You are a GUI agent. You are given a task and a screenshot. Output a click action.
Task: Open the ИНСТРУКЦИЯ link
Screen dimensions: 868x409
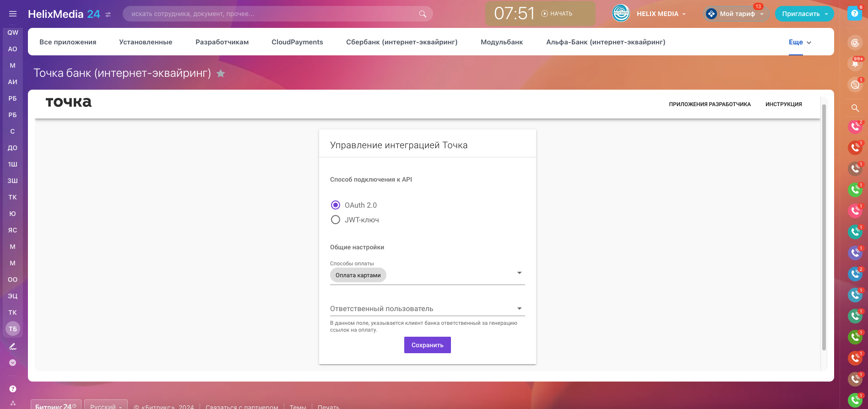[x=783, y=104]
